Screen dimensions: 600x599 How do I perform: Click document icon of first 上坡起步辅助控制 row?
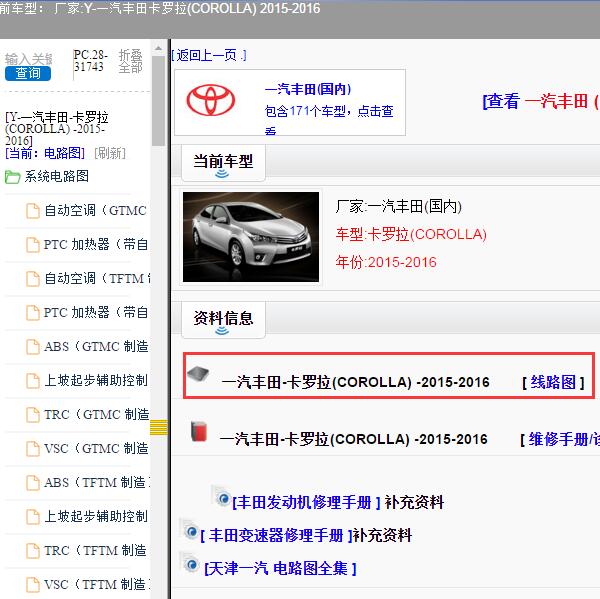click(33, 381)
